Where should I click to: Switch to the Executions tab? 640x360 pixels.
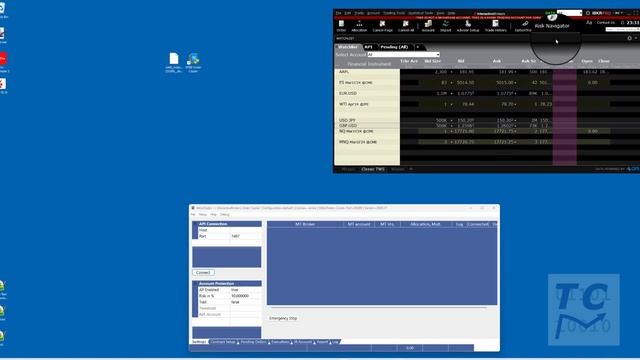[280, 342]
